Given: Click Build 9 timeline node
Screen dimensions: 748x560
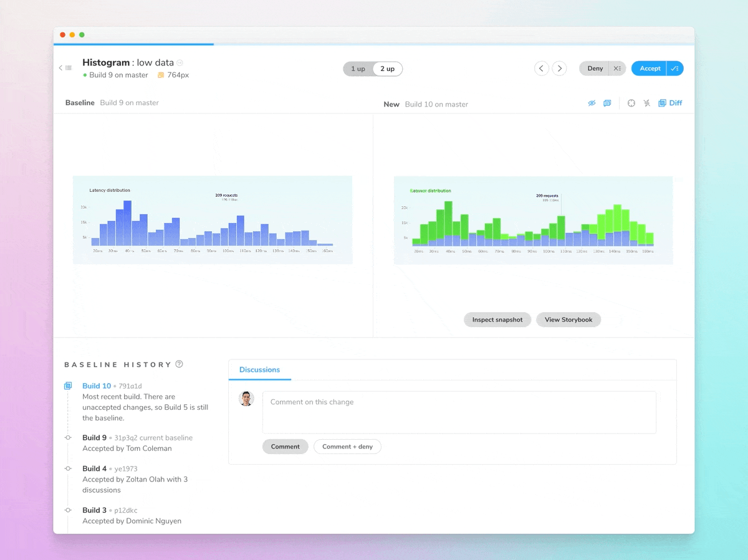Looking at the screenshot, I should (68, 438).
